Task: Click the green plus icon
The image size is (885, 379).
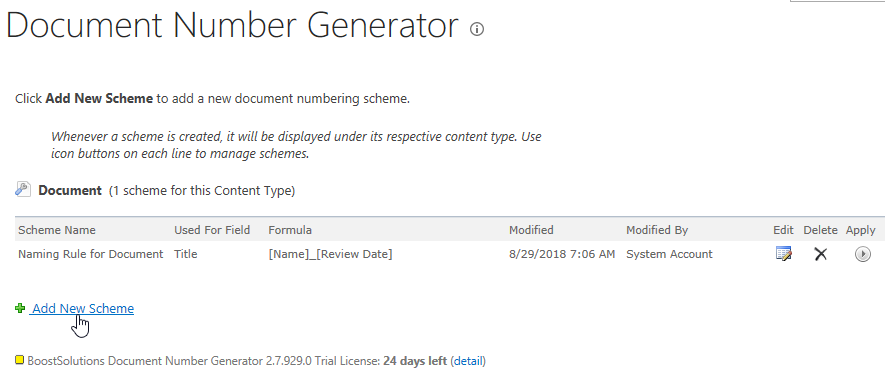Action: (20, 308)
